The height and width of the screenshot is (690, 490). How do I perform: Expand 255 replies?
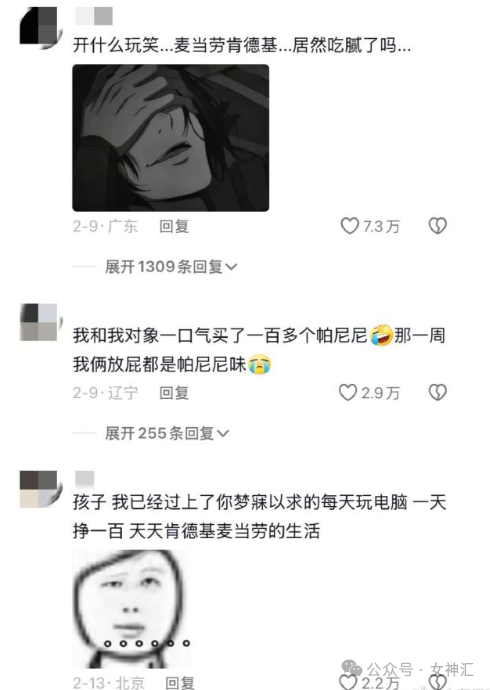tap(167, 433)
